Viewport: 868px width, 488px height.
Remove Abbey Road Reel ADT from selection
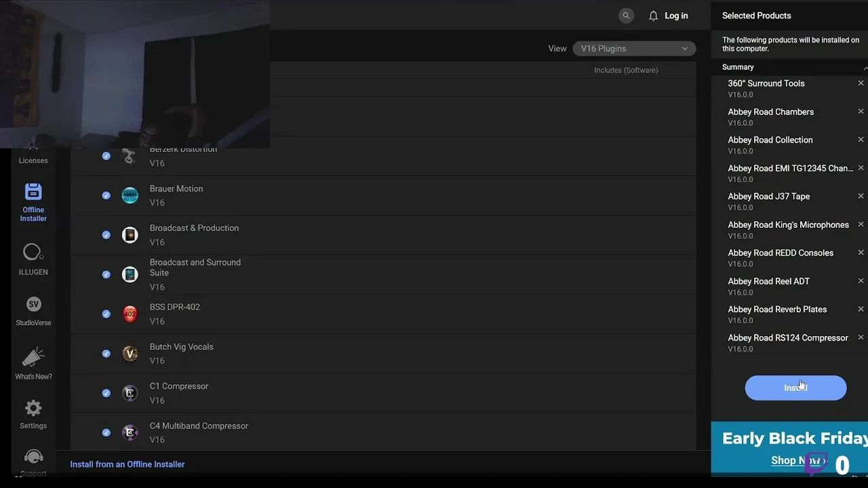(x=861, y=281)
